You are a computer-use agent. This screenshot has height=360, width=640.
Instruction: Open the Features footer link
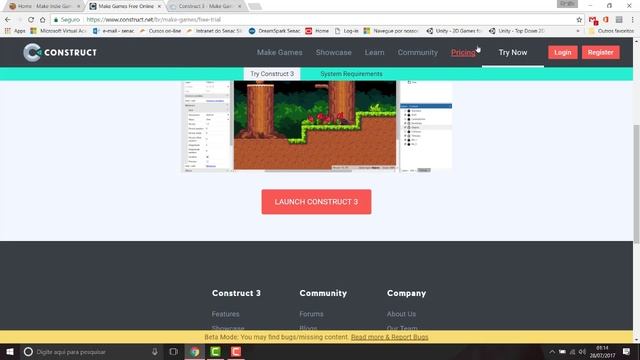coord(225,314)
